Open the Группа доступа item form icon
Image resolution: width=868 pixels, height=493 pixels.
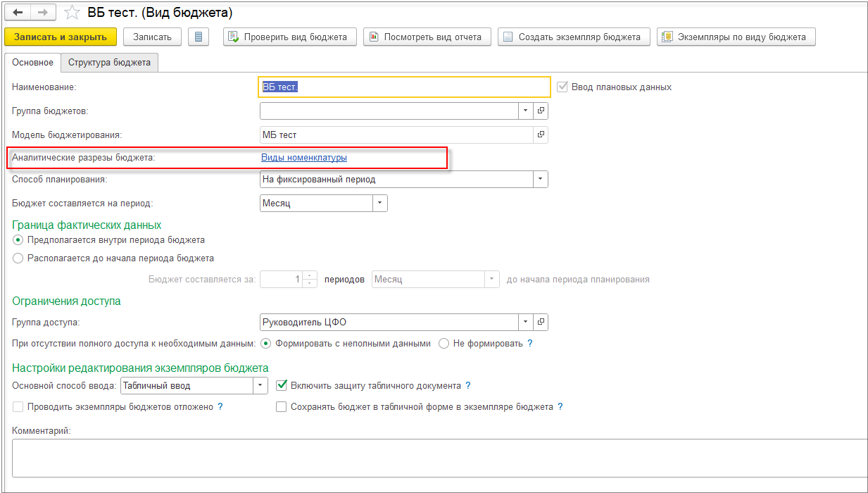point(541,322)
